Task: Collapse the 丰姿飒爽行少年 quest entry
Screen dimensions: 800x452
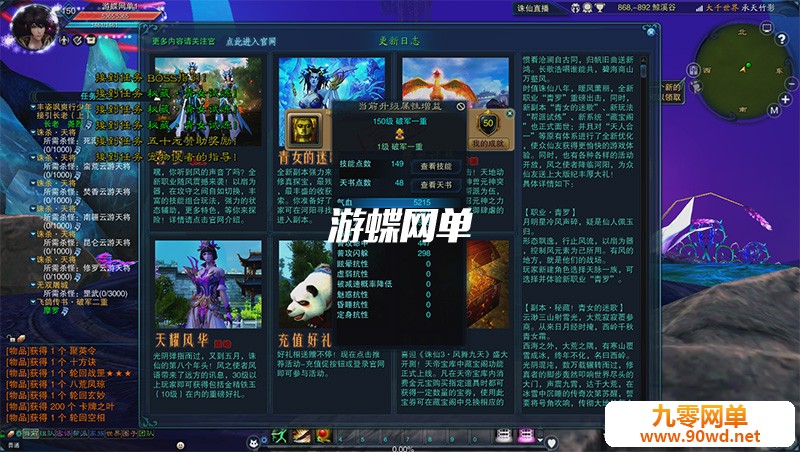Action: coord(33,107)
